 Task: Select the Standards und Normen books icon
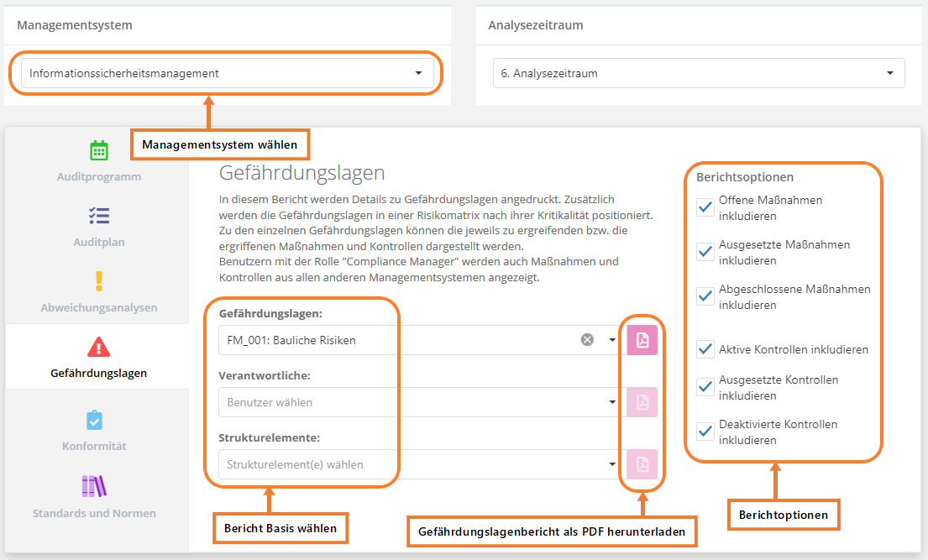click(x=94, y=486)
